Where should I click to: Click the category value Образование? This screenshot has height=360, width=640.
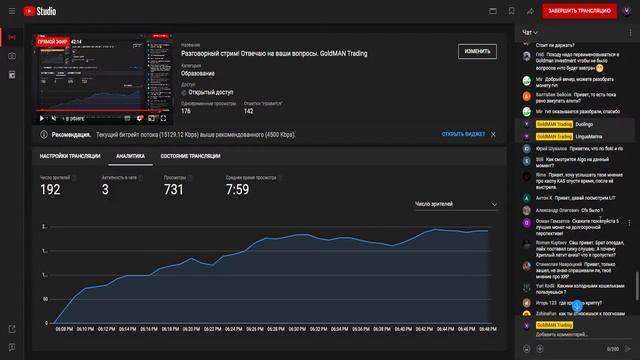click(198, 73)
